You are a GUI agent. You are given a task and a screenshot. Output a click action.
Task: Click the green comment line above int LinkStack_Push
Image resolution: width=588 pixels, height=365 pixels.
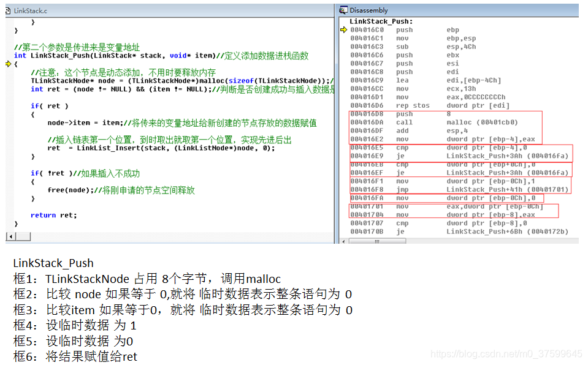pyautogui.click(x=77, y=47)
